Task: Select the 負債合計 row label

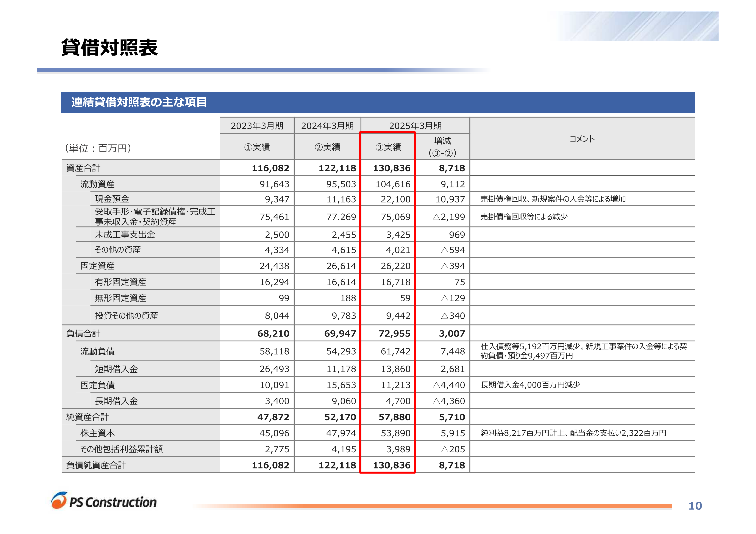Action: coord(83,333)
